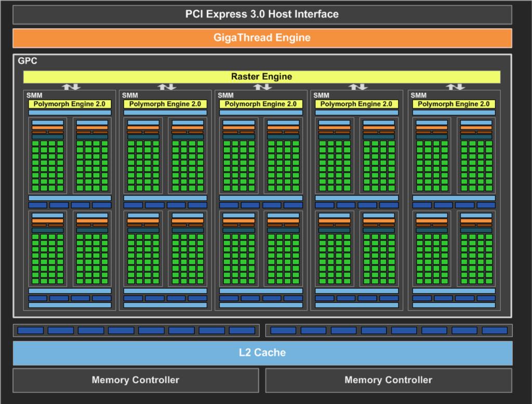Click the rightmost SMM label
Image resolution: width=532 pixels, height=404 pixels.
(x=418, y=96)
